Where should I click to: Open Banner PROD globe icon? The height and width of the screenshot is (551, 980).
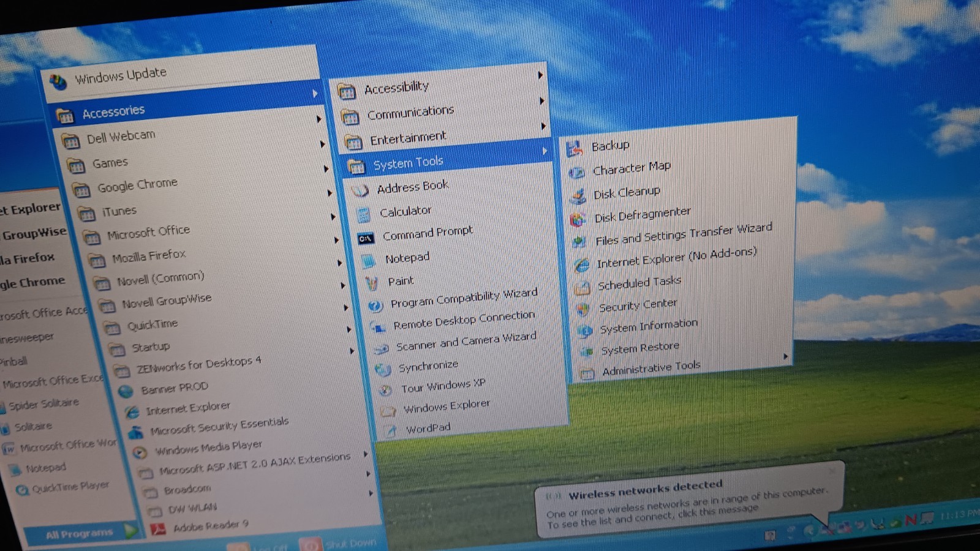tap(126, 392)
